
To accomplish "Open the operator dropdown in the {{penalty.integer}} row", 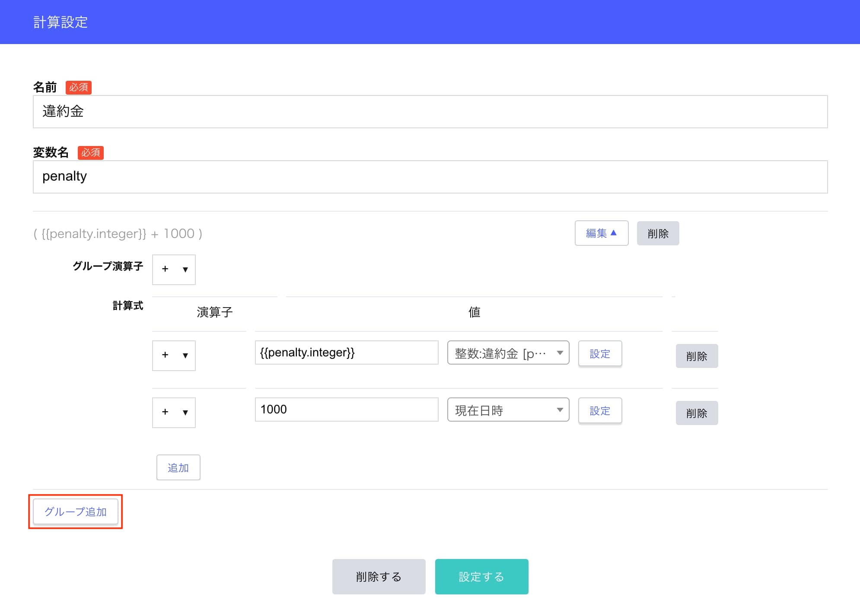I will click(x=174, y=356).
